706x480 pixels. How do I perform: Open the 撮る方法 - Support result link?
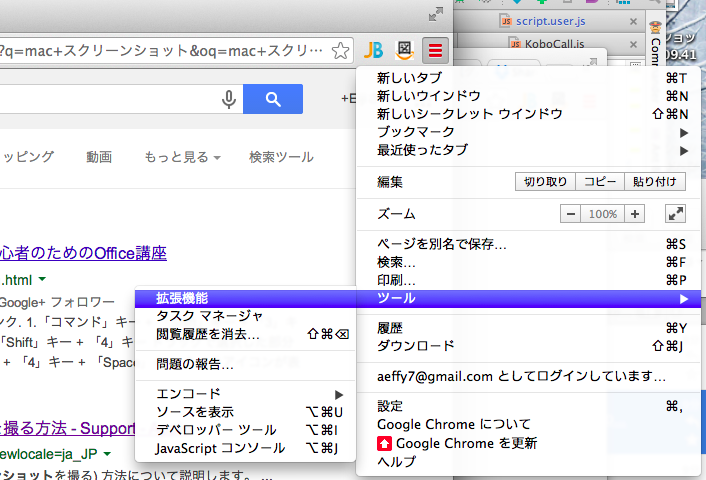(68, 428)
